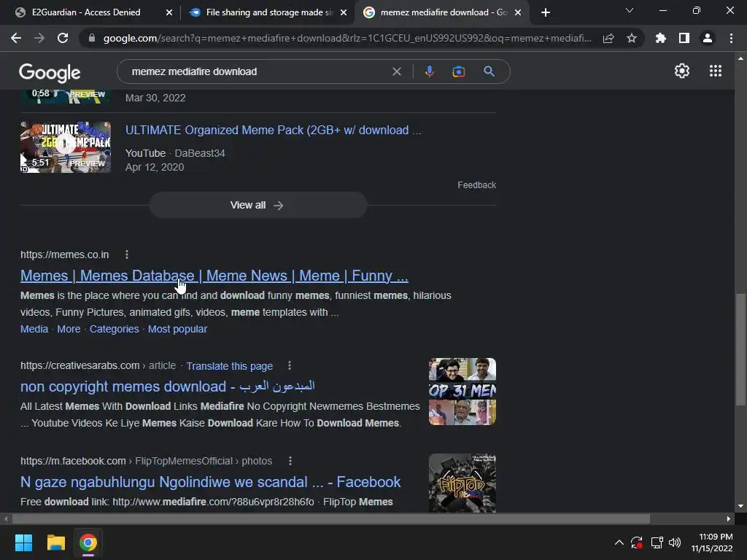Screen dimensions: 747x560
Task: Open volume control in system tray
Action: 675,542
